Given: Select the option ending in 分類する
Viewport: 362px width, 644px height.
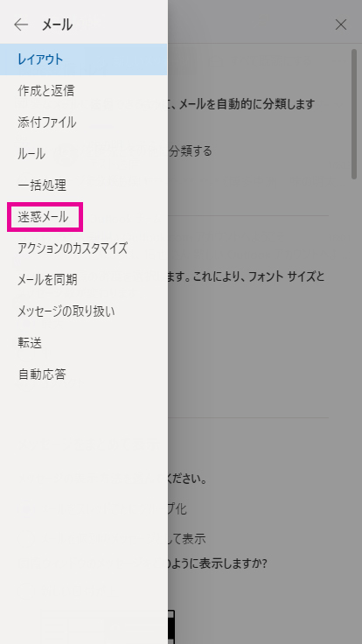Looking at the screenshot, I should [191, 151].
